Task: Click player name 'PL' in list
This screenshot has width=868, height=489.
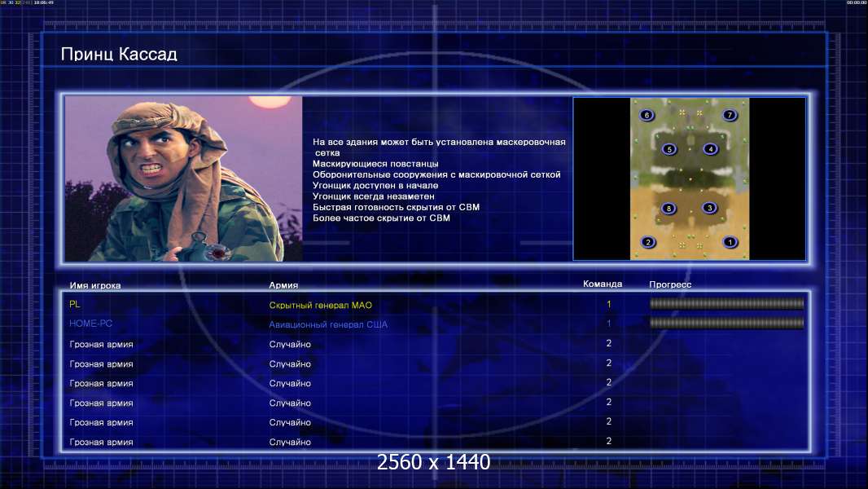Action: point(75,304)
